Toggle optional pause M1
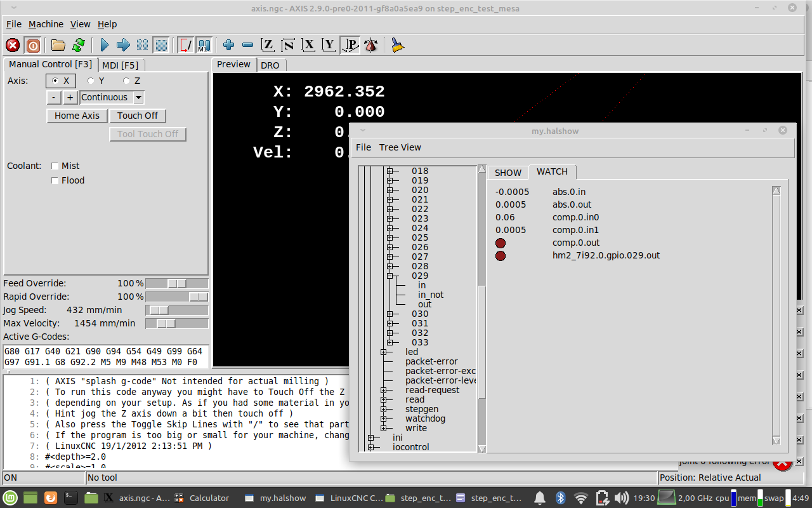The width and height of the screenshot is (812, 508). pos(204,45)
